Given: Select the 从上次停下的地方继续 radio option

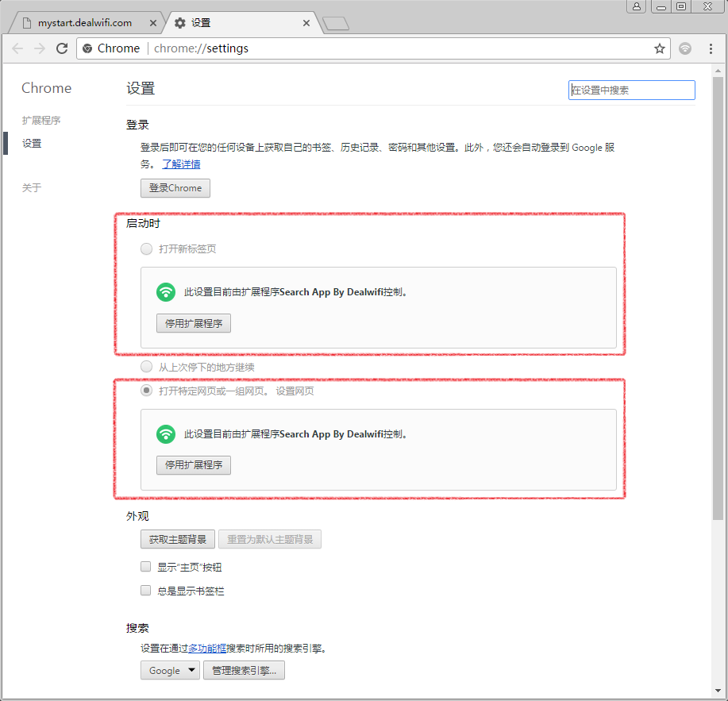Looking at the screenshot, I should coord(146,367).
